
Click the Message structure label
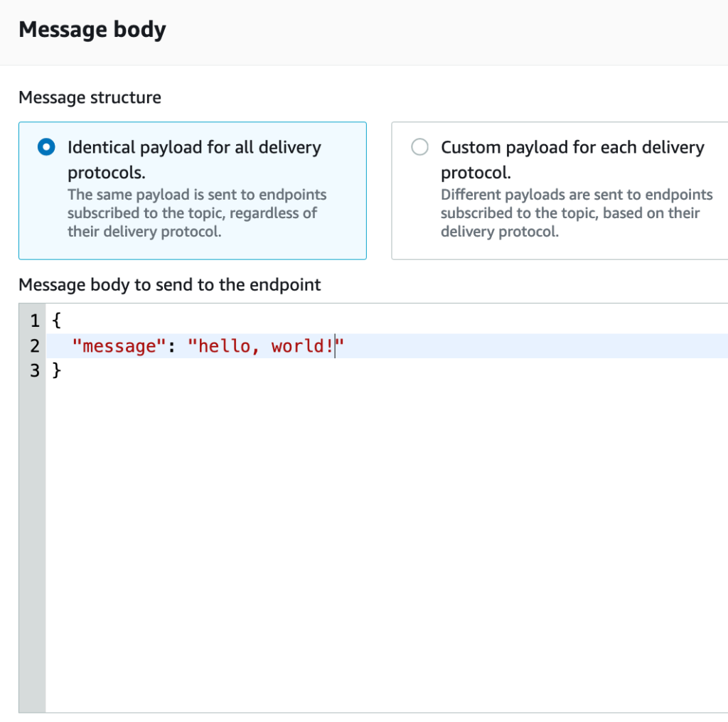tap(90, 97)
